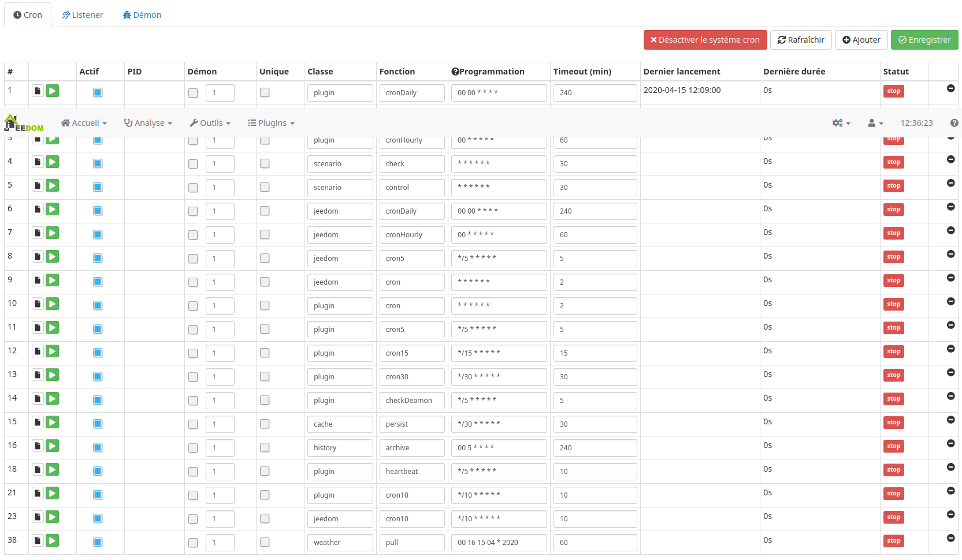962x560 pixels.
Task: Remove row 8 jeedom cron5 minus icon
Action: point(950,254)
